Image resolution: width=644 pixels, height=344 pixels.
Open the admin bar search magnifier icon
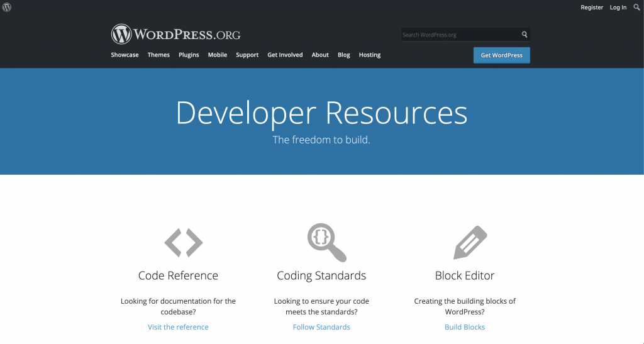[x=636, y=7]
